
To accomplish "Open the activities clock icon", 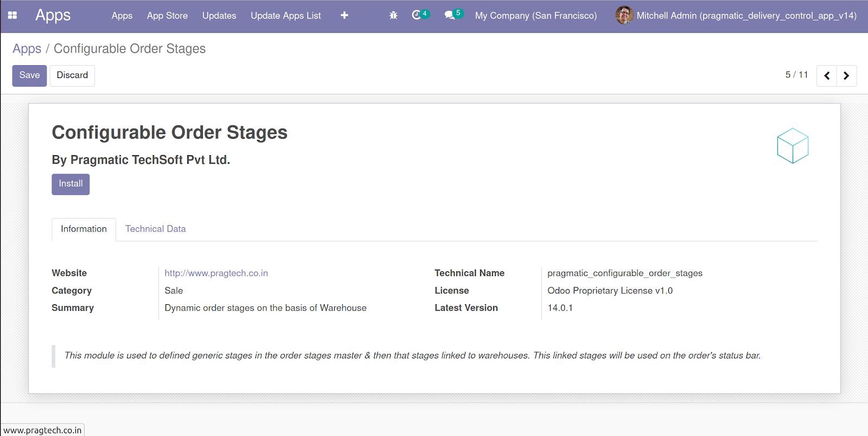I will tap(417, 15).
